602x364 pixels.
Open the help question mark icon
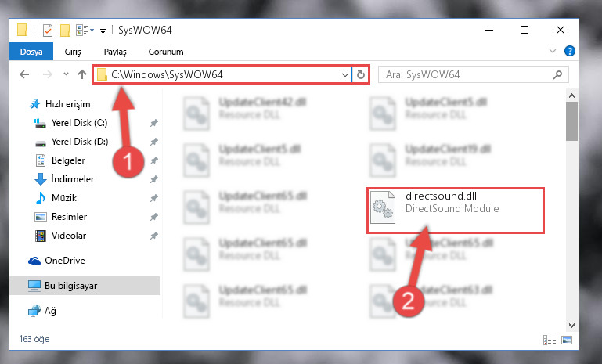570,51
